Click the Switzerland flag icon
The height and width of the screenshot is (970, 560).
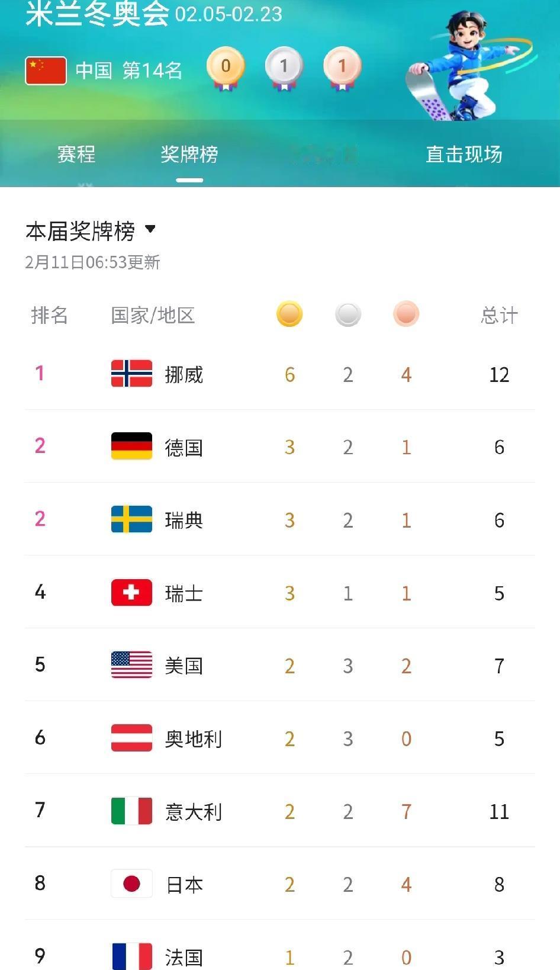click(x=131, y=593)
